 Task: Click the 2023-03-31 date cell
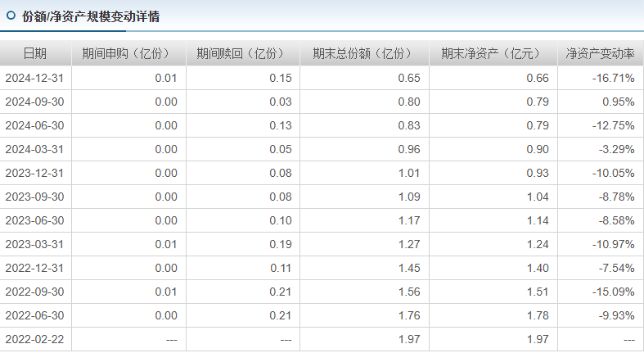34,244
